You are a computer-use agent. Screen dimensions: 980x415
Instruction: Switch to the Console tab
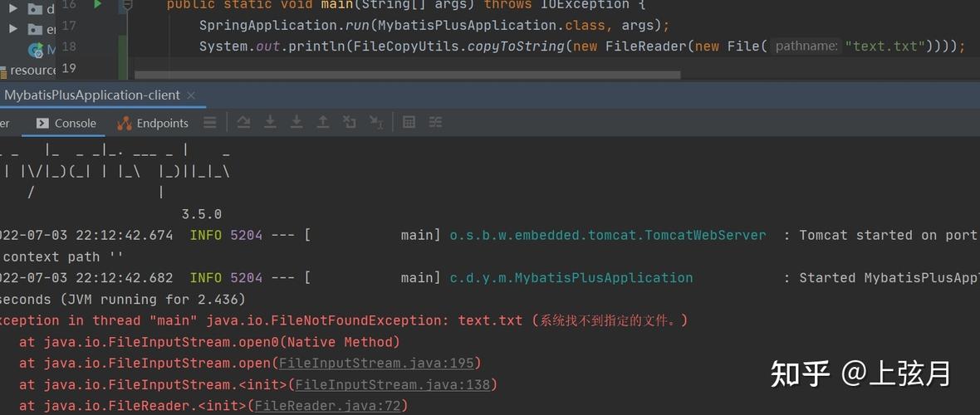66,123
